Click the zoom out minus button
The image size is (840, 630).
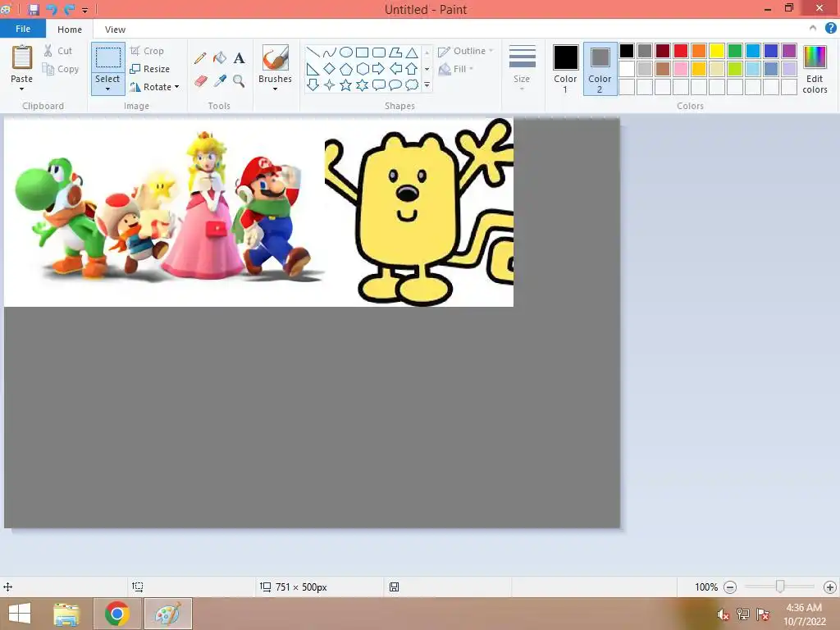pyautogui.click(x=729, y=587)
